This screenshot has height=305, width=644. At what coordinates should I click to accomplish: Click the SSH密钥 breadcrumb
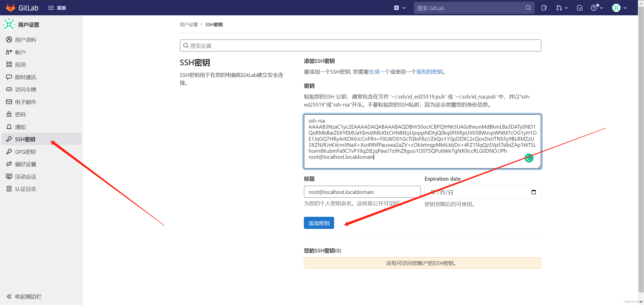214,25
